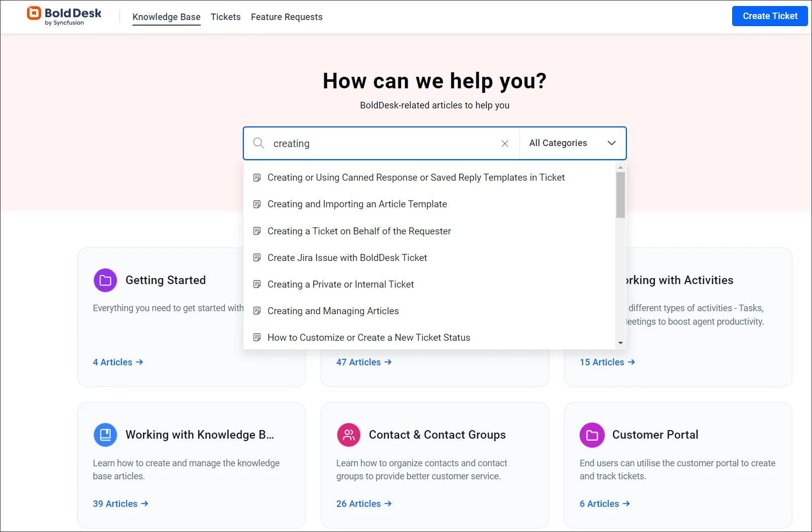Click the Contact & Contact Groups people icon
This screenshot has height=532, width=812.
point(349,435)
